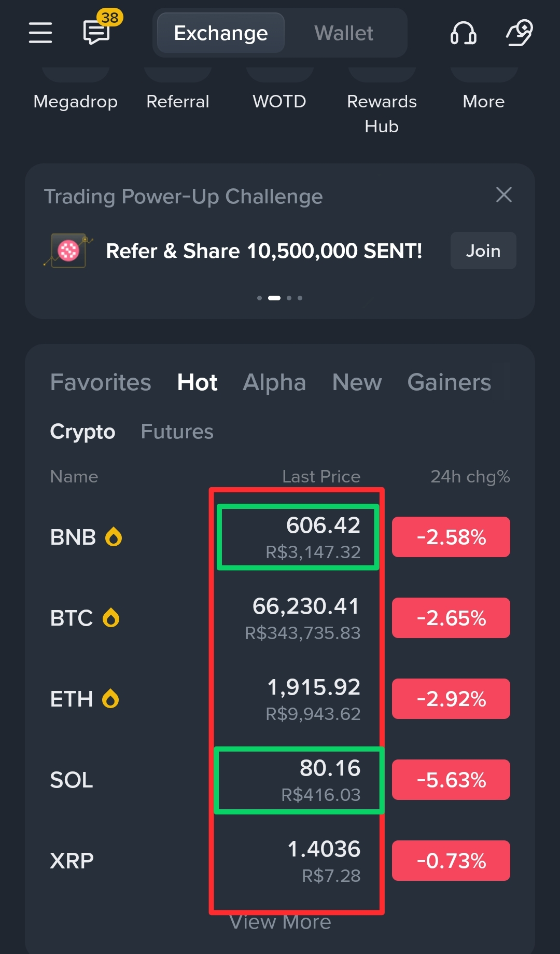Tap the flame icon next to BNB
The height and width of the screenshot is (954, 560).
click(114, 537)
